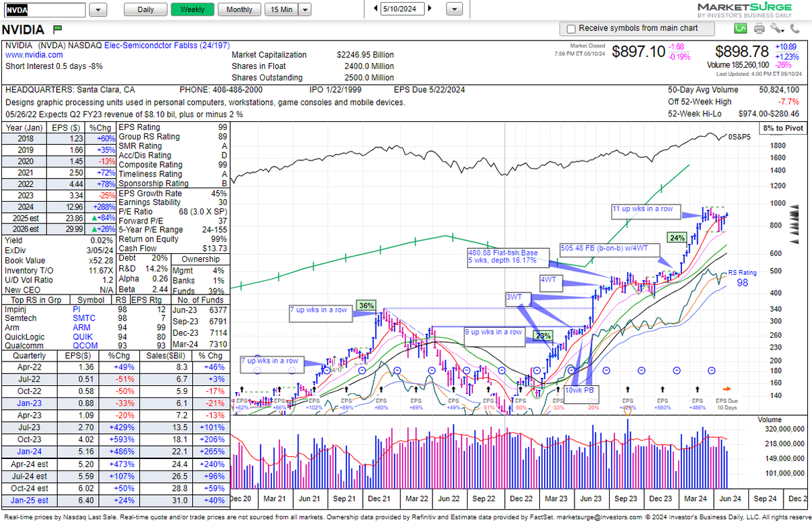Viewport: 812px width, 524px height.
Task: Click the 3WT annotation box
Action: pos(519,298)
